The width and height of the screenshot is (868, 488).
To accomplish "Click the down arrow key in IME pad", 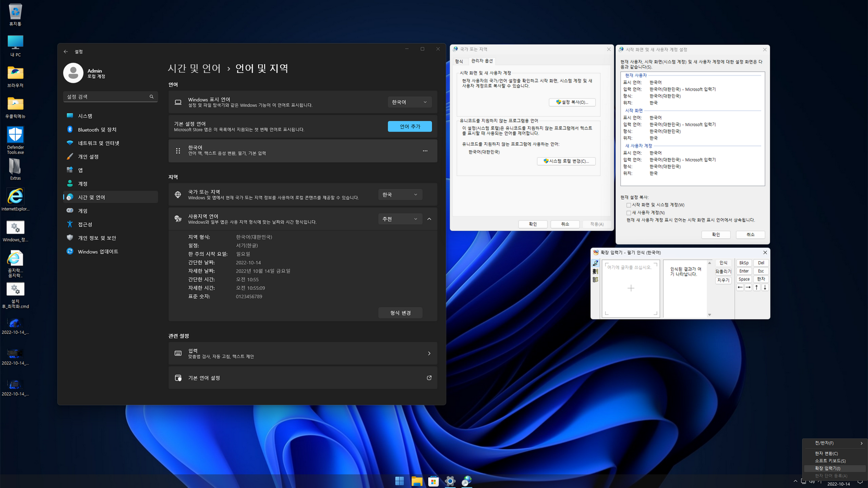I will [765, 287].
